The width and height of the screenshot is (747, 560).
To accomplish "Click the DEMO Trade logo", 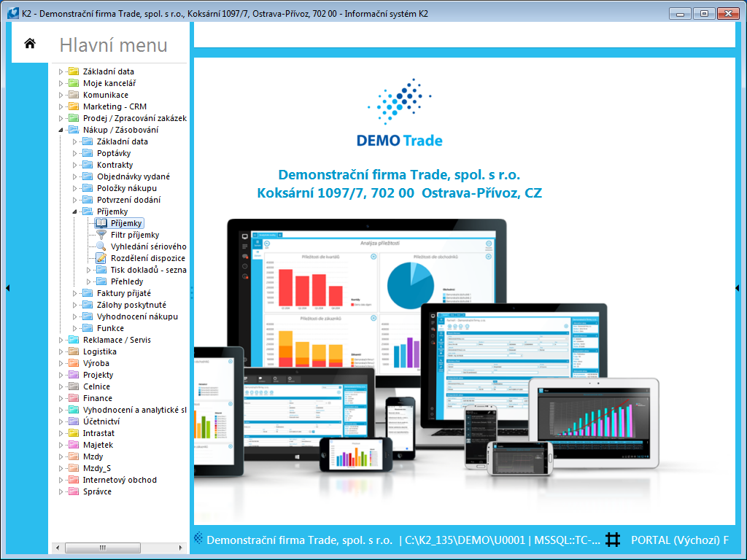I will tap(399, 113).
